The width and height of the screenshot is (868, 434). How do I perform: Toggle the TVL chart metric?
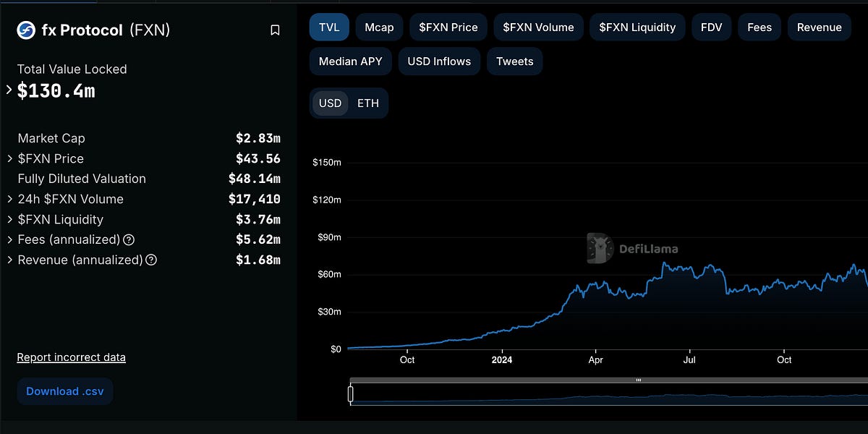pos(329,27)
